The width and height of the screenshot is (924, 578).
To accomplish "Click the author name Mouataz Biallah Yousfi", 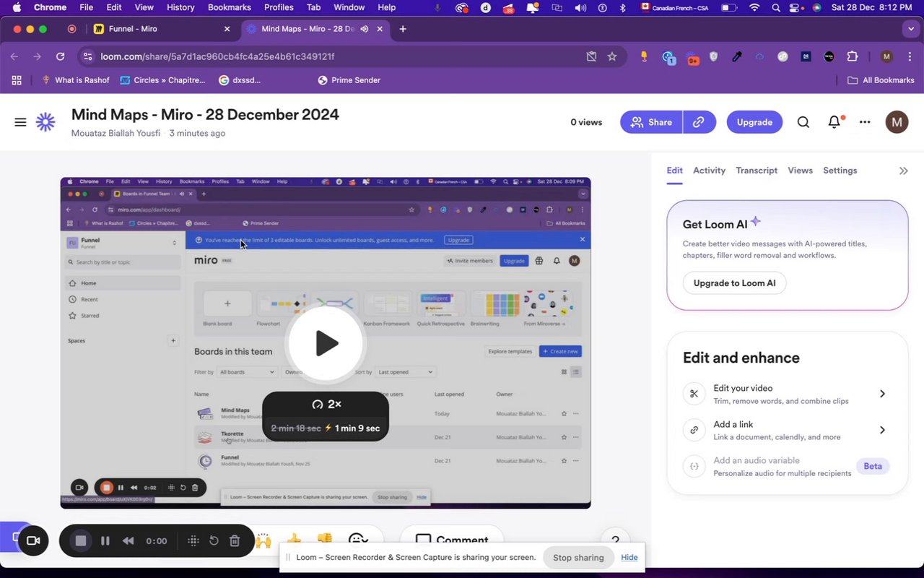I will coord(115,133).
